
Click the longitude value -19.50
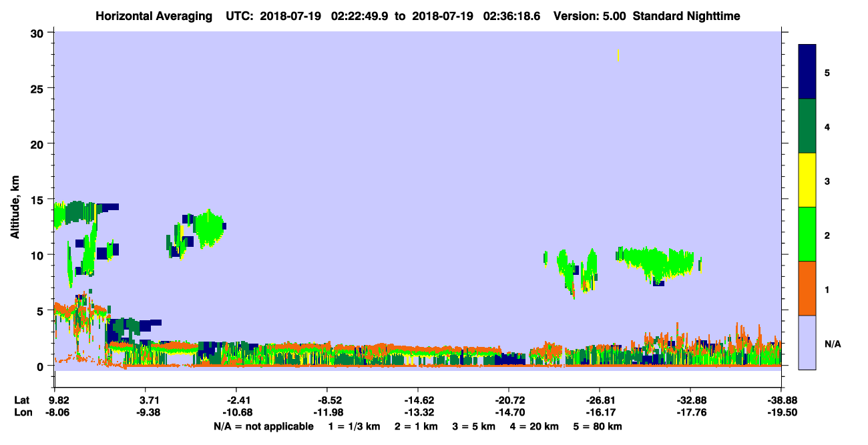click(781, 412)
